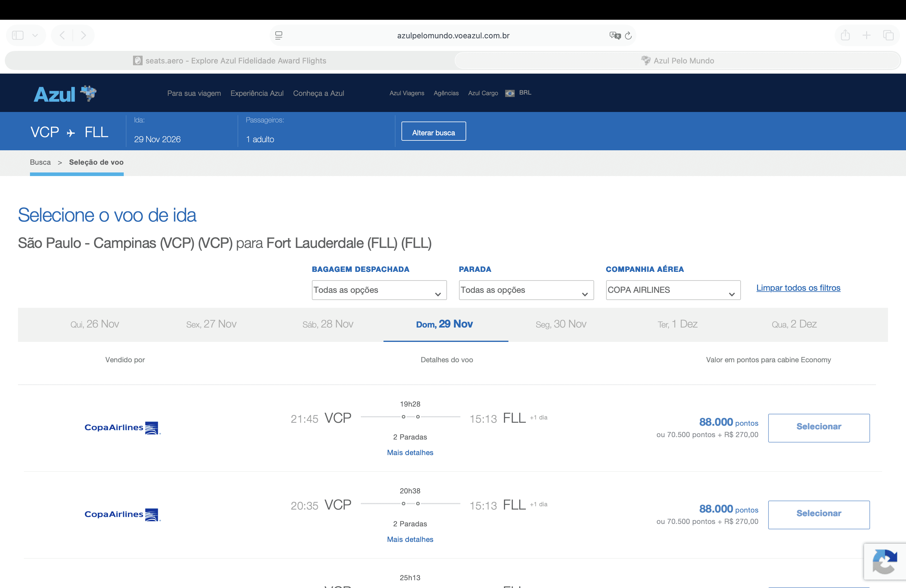Select the Seg, 30 Nov date tab
This screenshot has height=588, width=906.
click(x=561, y=324)
